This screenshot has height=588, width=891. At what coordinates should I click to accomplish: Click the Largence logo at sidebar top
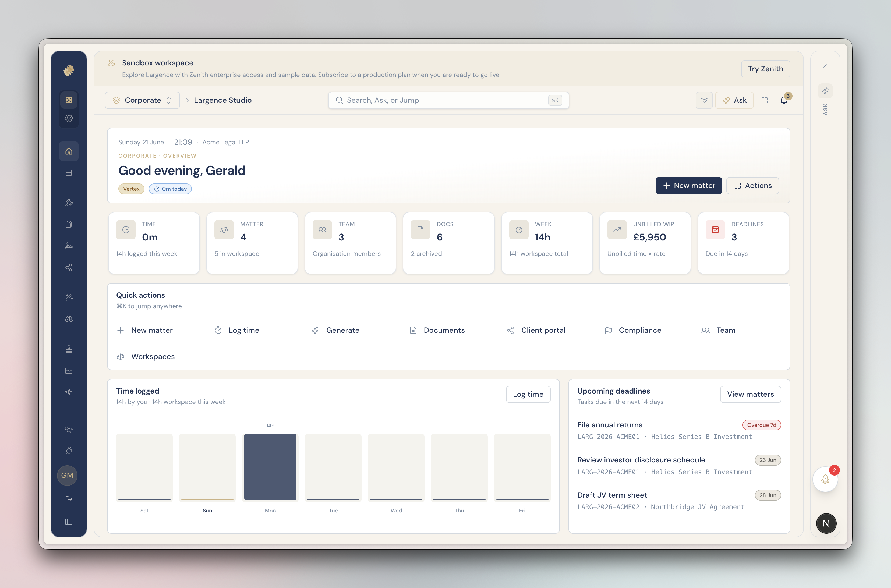pos(69,70)
